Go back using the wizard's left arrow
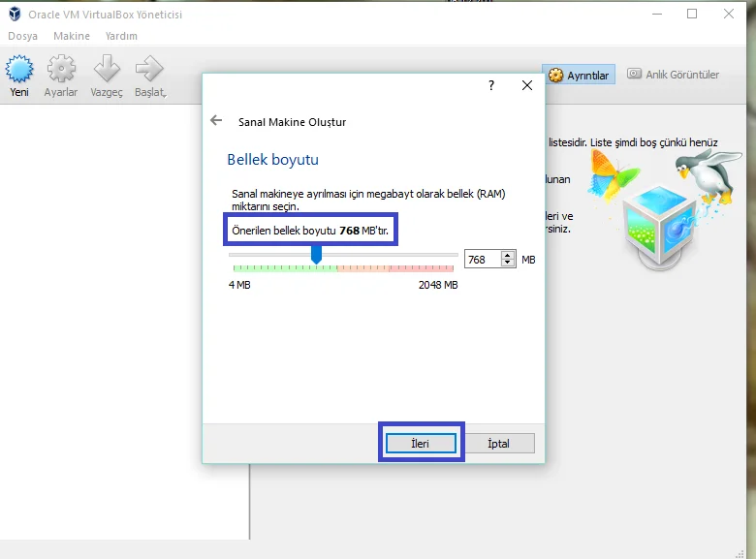This screenshot has height=559, width=756. point(216,121)
